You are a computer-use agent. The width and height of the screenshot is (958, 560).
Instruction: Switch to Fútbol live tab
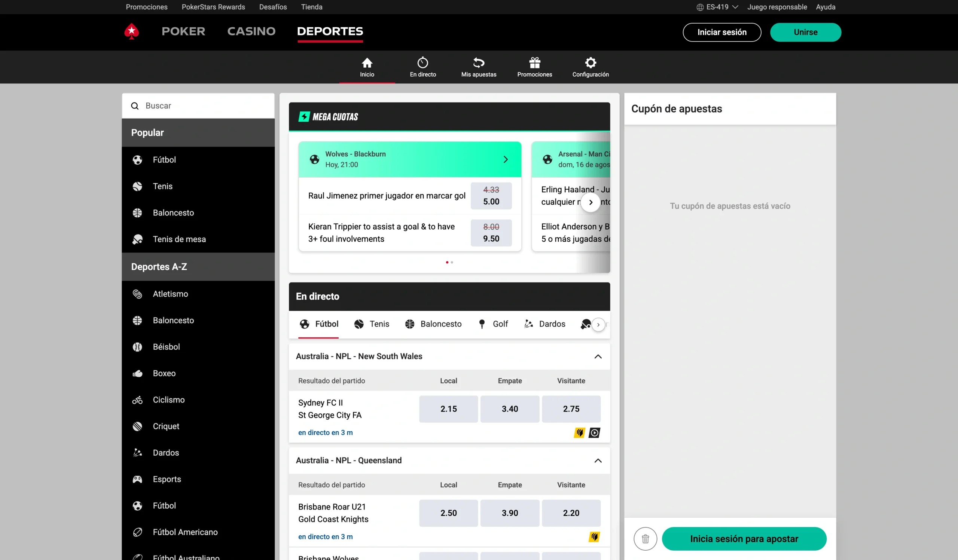318,324
